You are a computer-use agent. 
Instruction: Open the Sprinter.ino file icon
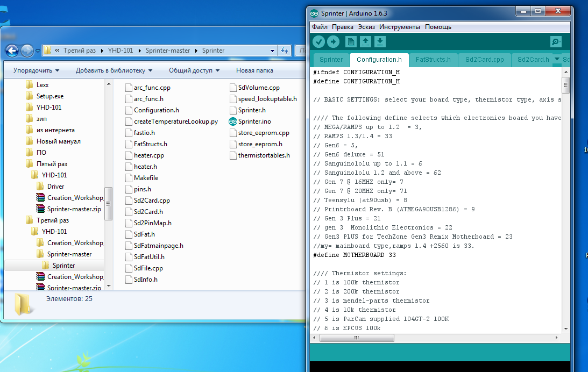[x=232, y=121]
